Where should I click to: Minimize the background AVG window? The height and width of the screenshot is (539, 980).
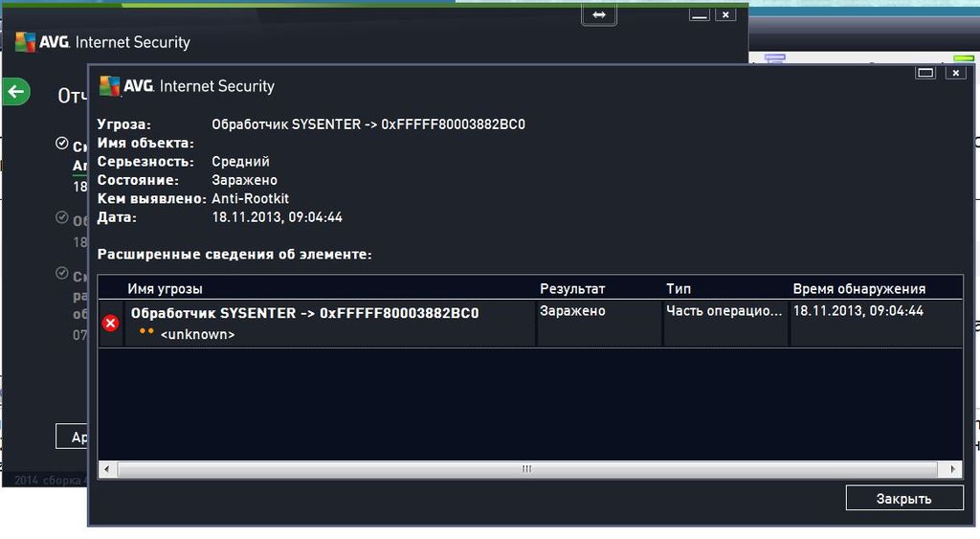pyautogui.click(x=700, y=15)
